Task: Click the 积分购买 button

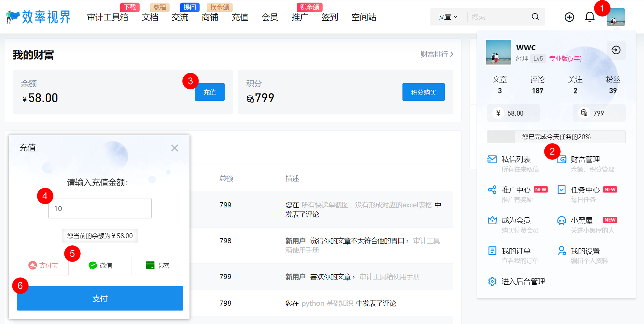Action: pyautogui.click(x=423, y=92)
